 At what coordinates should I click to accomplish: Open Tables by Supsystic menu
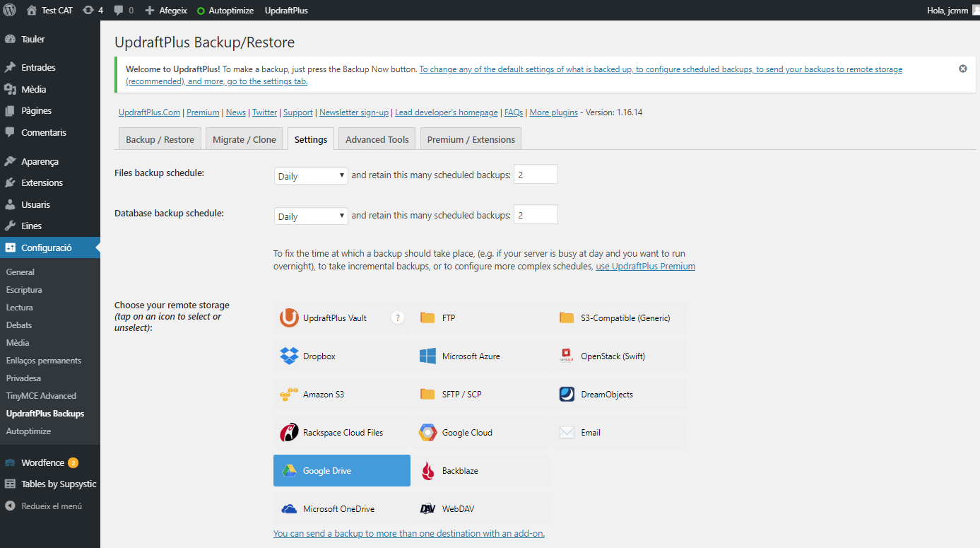[50, 484]
